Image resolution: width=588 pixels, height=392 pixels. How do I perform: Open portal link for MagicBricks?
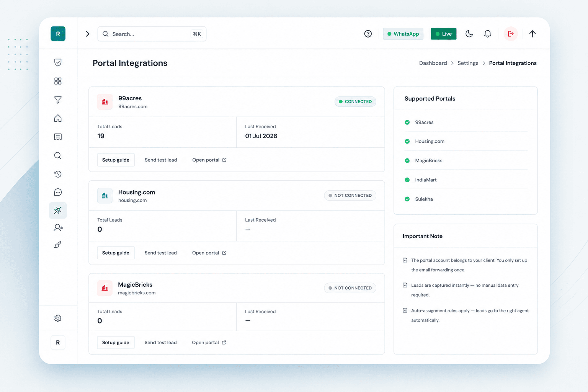click(x=209, y=343)
